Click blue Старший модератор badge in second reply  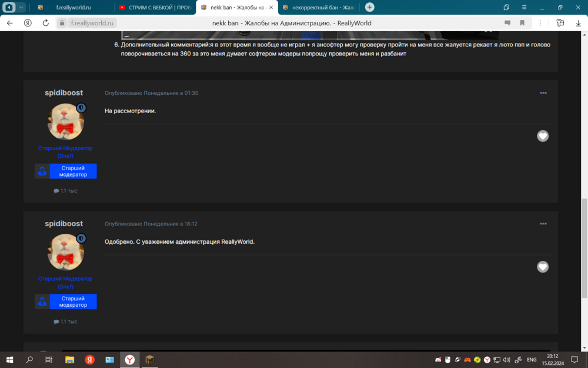click(66, 301)
